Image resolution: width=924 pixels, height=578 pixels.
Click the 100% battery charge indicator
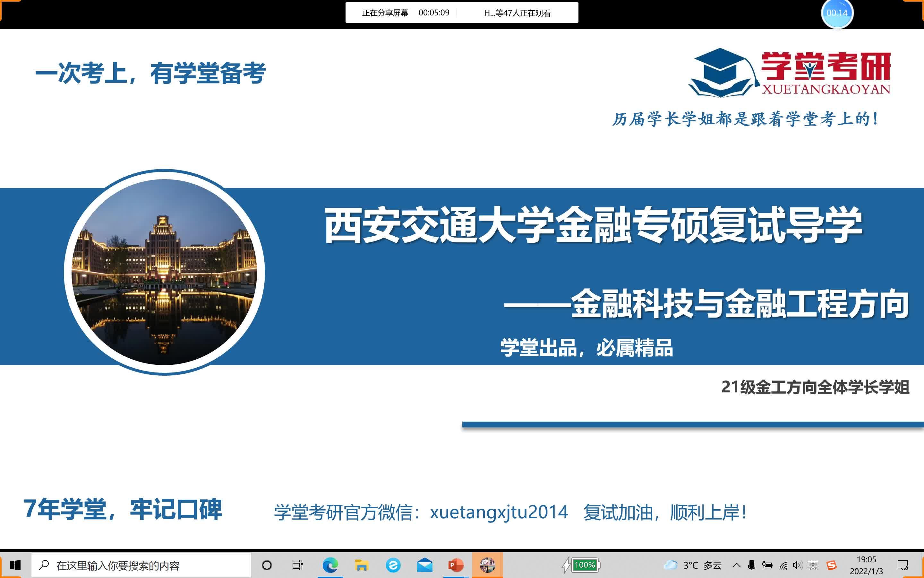click(581, 565)
